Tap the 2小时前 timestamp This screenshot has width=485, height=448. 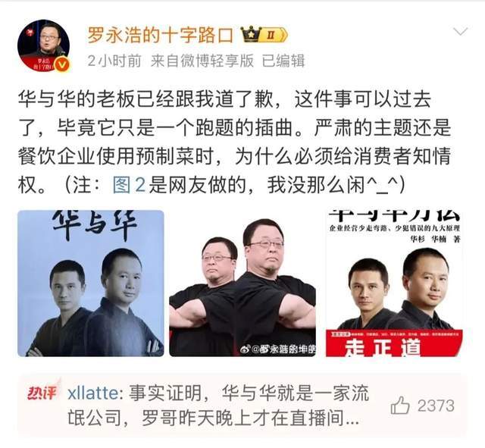(x=114, y=61)
